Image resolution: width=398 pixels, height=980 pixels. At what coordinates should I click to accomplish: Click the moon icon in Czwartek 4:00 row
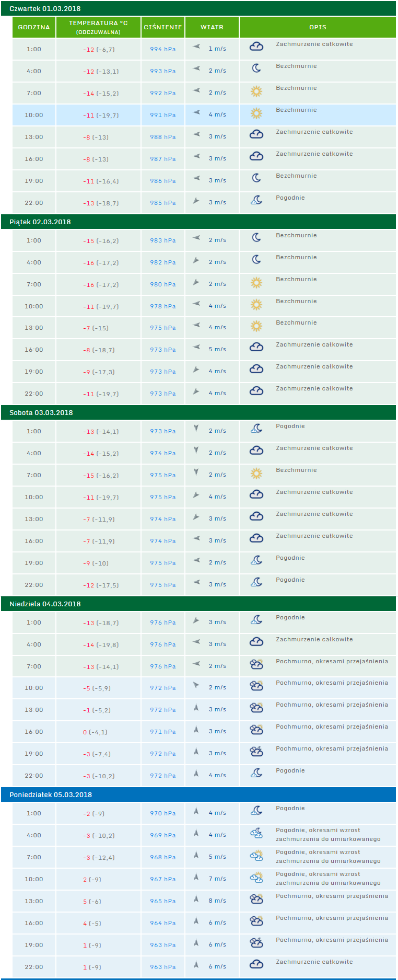coord(256,68)
